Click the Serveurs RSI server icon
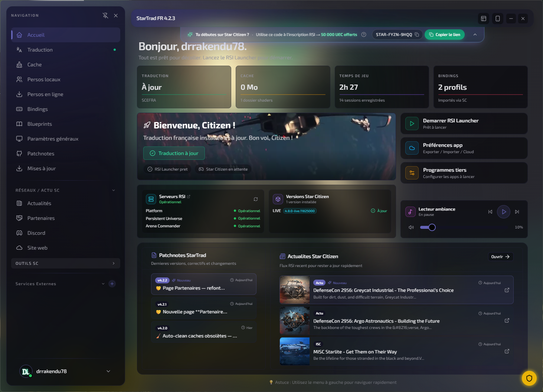The width and height of the screenshot is (543, 392). (x=151, y=199)
